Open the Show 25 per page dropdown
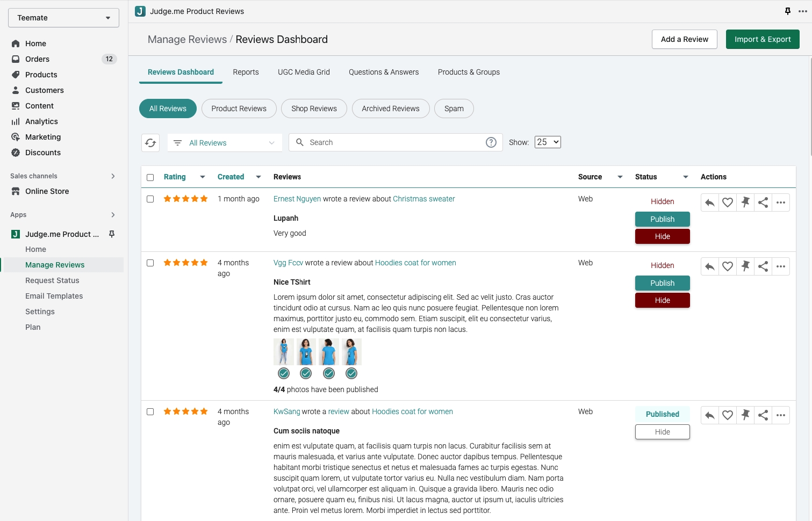Screen dimensions: 812x521 coord(548,142)
